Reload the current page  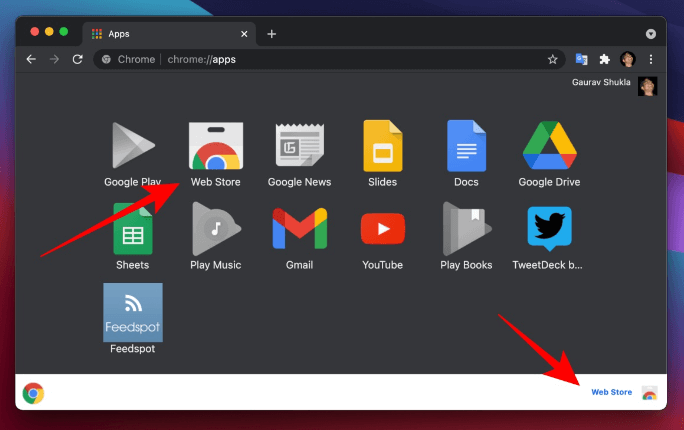(78, 59)
